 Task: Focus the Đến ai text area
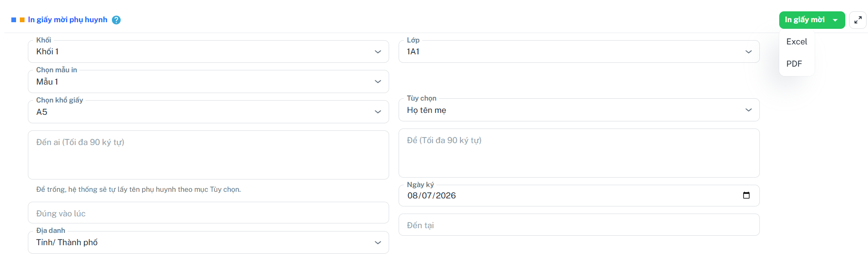(x=208, y=155)
